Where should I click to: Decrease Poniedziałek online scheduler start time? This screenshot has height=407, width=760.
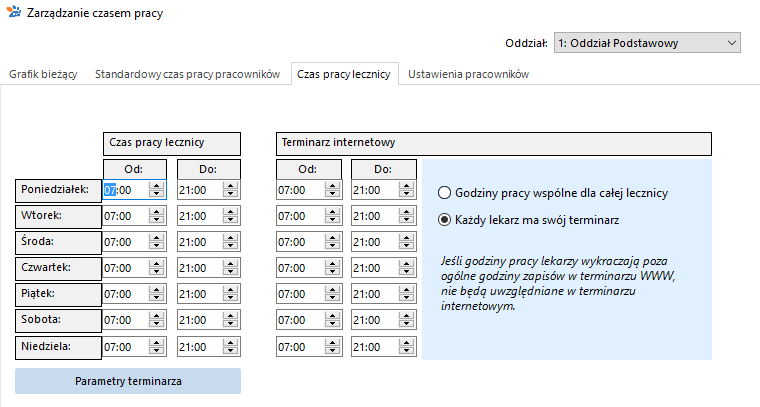point(332,194)
